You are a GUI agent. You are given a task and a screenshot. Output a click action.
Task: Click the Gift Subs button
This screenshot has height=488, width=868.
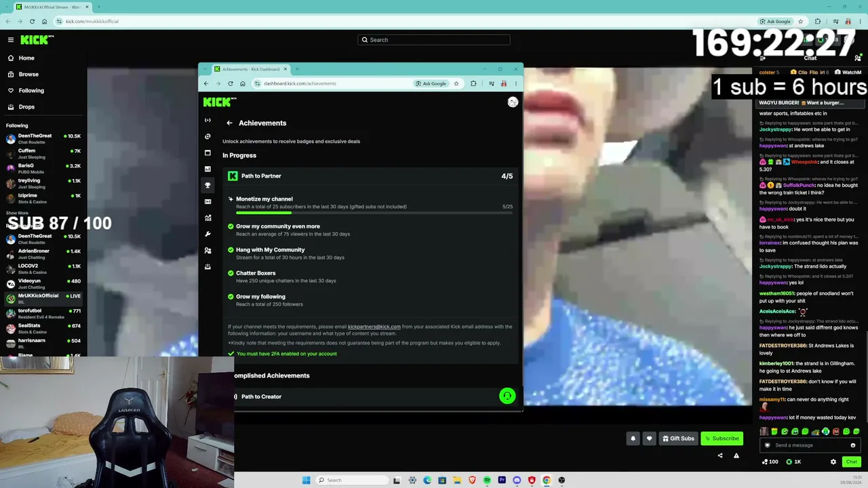(x=678, y=439)
